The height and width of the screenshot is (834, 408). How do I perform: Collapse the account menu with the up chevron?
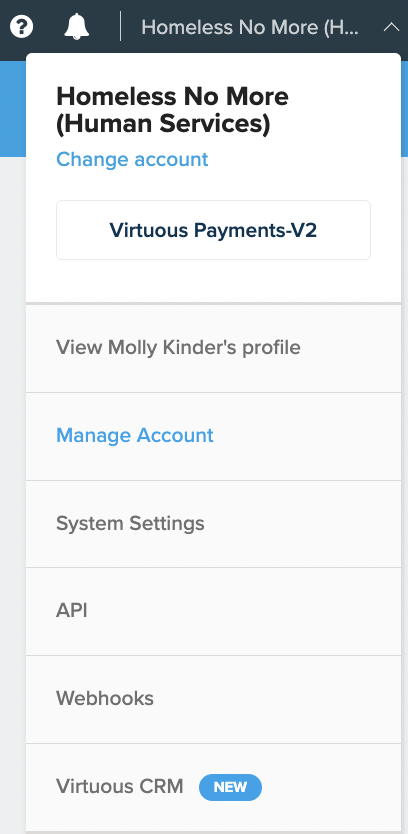391,27
